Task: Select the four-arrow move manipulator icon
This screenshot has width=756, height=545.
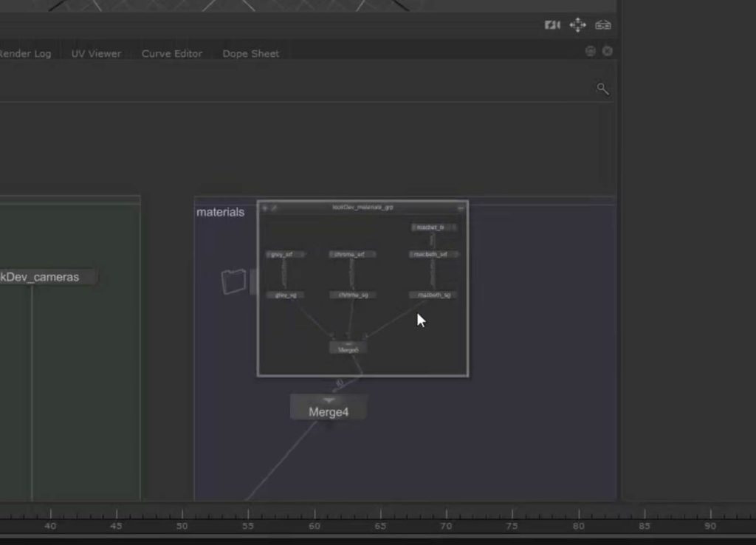Action: pos(577,25)
